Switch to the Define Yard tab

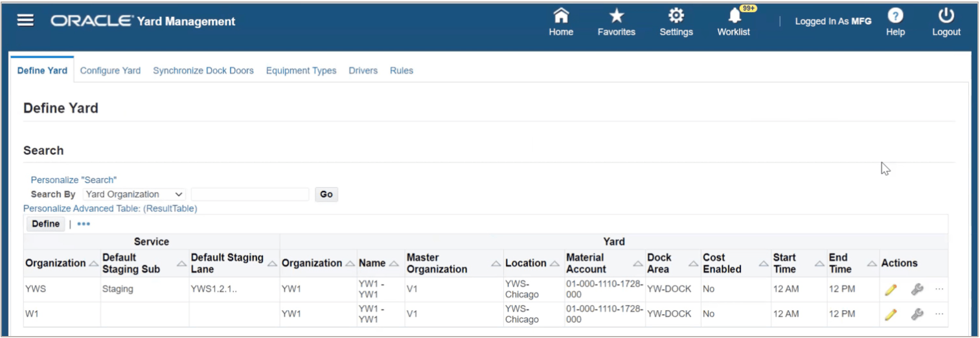(42, 71)
